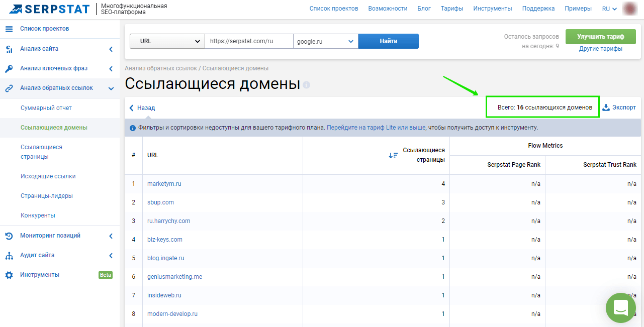This screenshot has height=327, width=644.
Task: Open Возможности in the top navigation
Action: click(x=388, y=9)
